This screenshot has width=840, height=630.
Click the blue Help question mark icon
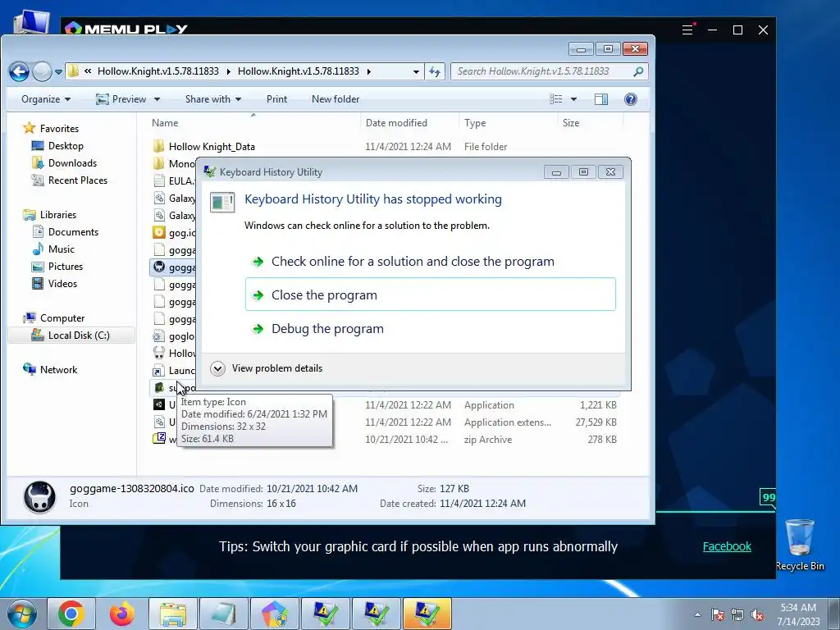coord(631,99)
